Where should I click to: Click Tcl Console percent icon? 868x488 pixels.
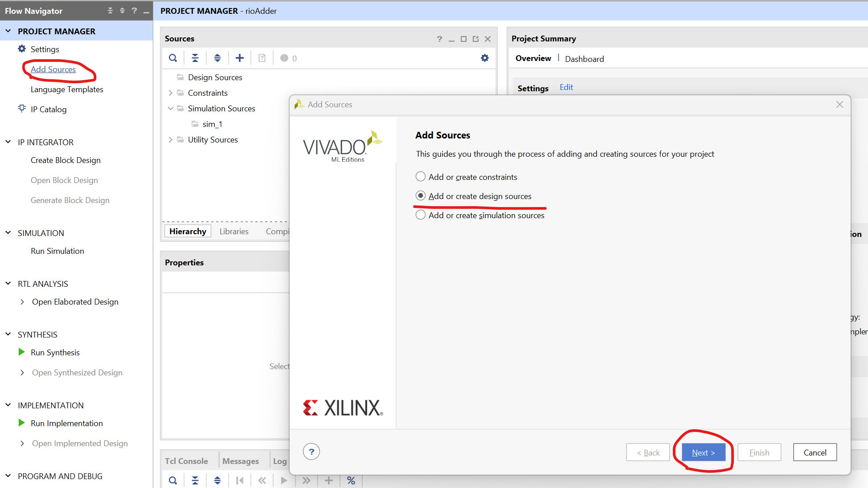tap(351, 480)
